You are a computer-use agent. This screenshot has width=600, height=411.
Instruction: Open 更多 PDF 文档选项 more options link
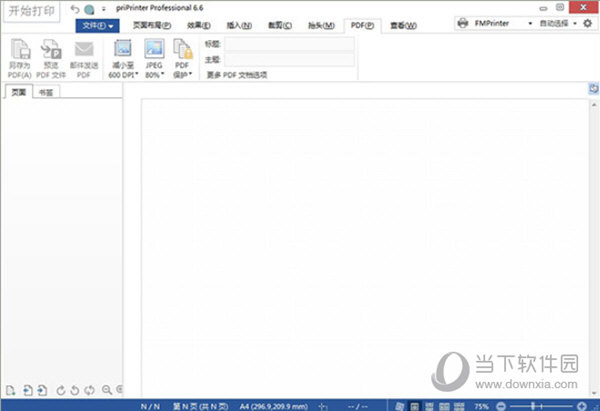click(x=236, y=75)
